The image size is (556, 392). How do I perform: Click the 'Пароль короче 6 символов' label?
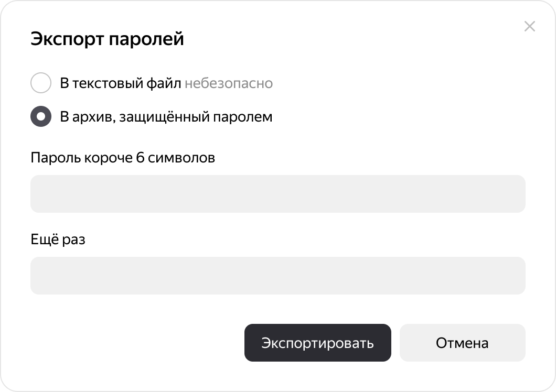(x=123, y=158)
